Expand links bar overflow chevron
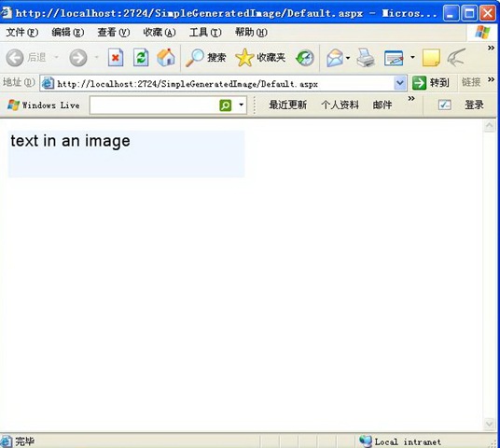This screenshot has width=500, height=448. (x=491, y=79)
